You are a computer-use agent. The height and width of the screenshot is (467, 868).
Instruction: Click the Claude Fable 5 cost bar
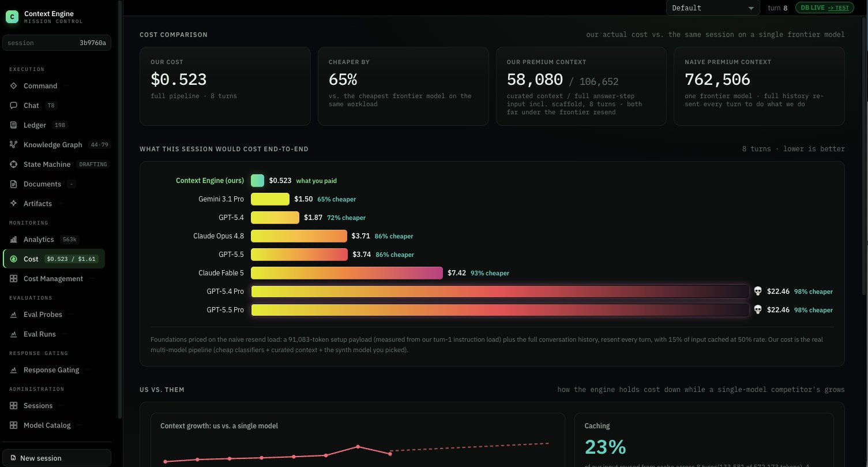click(347, 273)
